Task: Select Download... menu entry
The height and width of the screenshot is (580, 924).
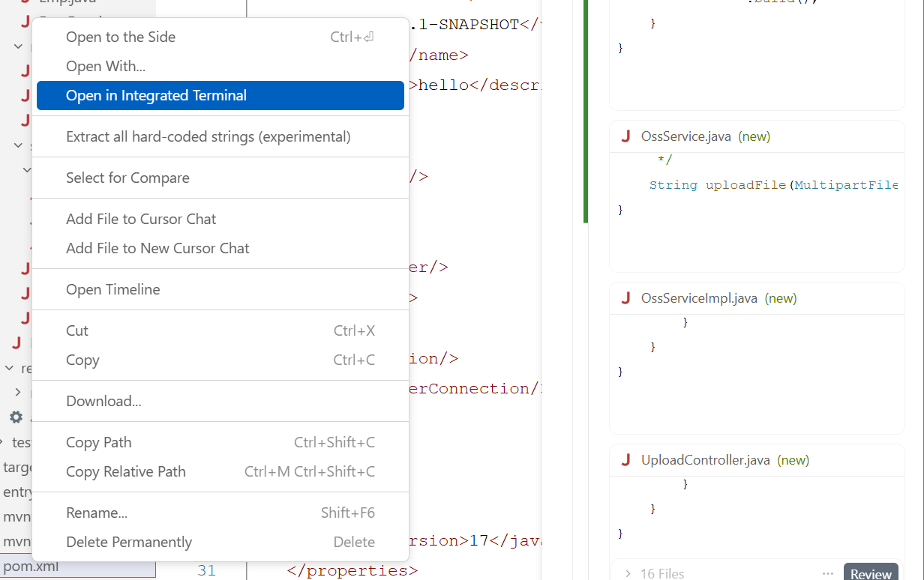Action: point(220,401)
